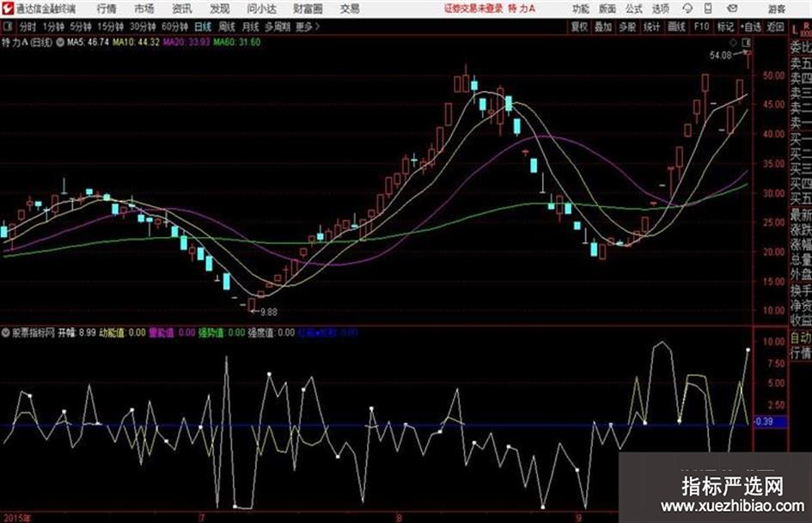Image resolution: width=812 pixels, height=523 pixels.
Task: Click the month 7 marker on the time axis
Action: 203,518
